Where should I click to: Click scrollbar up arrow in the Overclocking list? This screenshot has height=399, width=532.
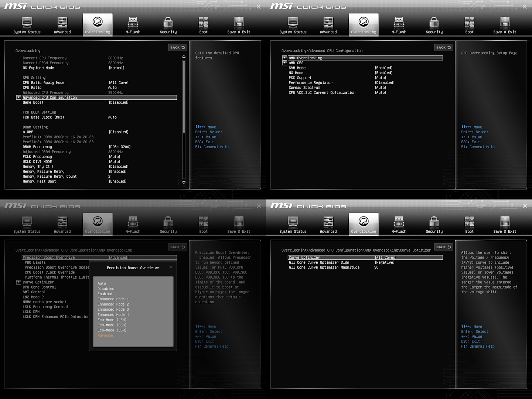pos(184,57)
